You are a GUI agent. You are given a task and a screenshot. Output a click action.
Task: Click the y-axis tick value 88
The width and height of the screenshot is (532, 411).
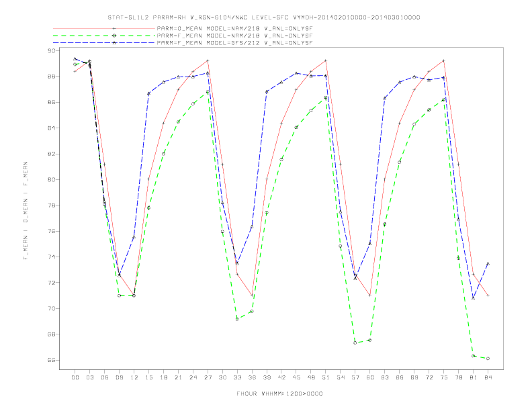[x=52, y=77]
